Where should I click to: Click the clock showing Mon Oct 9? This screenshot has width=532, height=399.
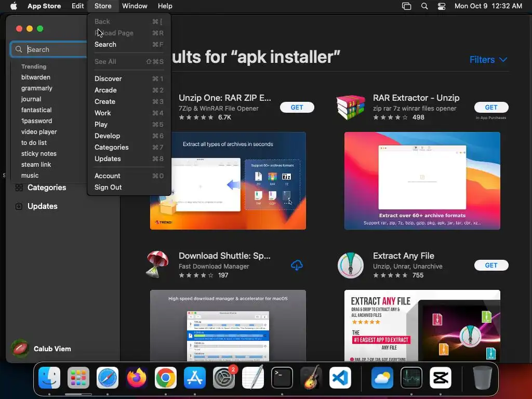pyautogui.click(x=488, y=6)
